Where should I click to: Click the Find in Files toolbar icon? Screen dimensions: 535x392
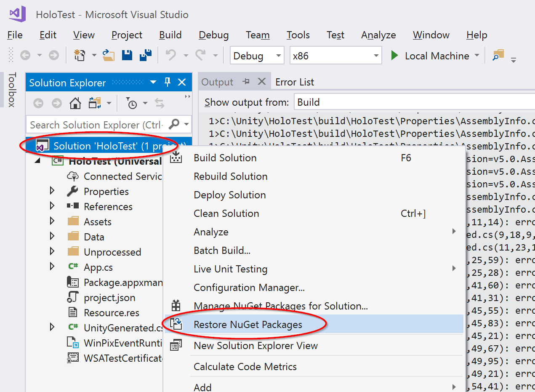coord(498,55)
